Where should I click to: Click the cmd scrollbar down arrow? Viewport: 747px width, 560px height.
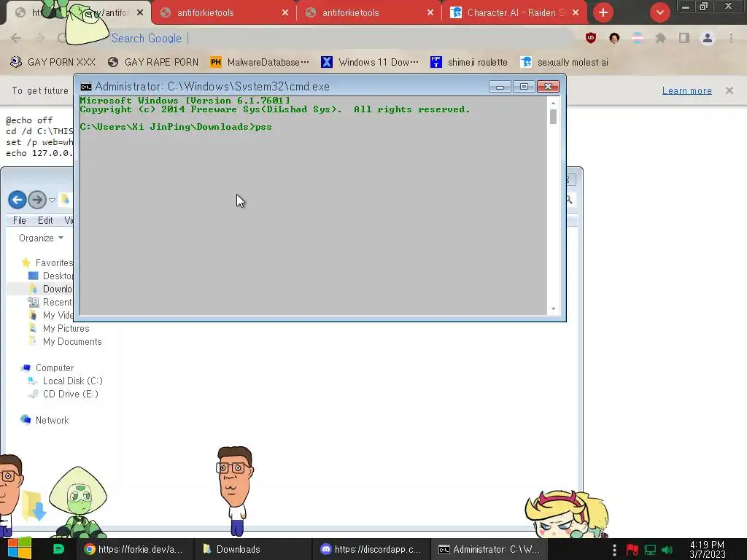(553, 309)
